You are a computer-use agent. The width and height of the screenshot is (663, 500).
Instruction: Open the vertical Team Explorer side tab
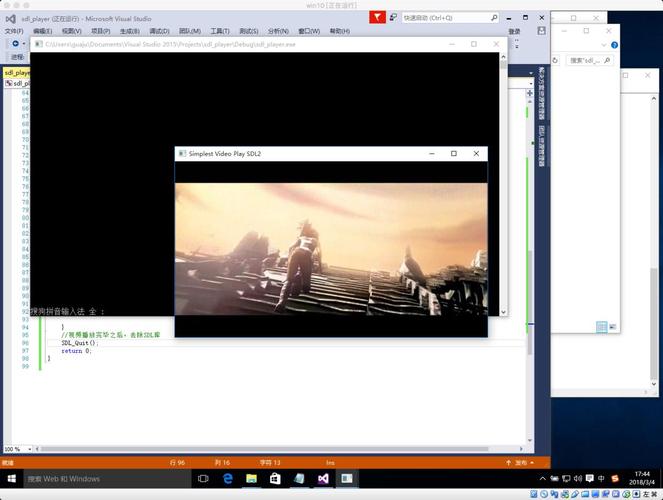542,146
